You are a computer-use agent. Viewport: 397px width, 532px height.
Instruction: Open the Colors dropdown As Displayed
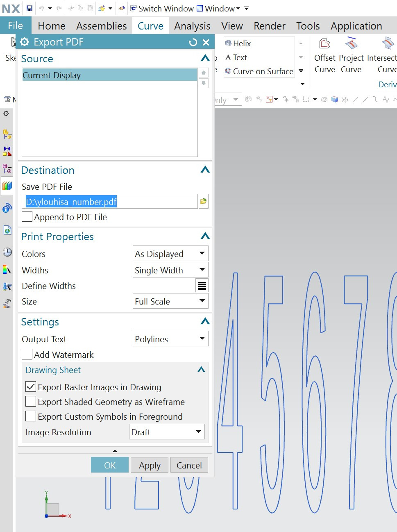(x=170, y=254)
